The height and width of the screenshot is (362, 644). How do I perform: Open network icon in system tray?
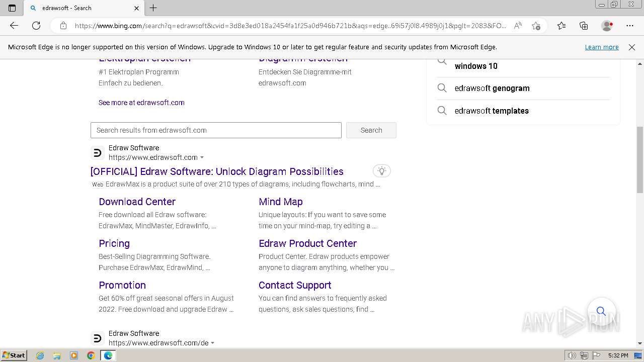pos(584,355)
